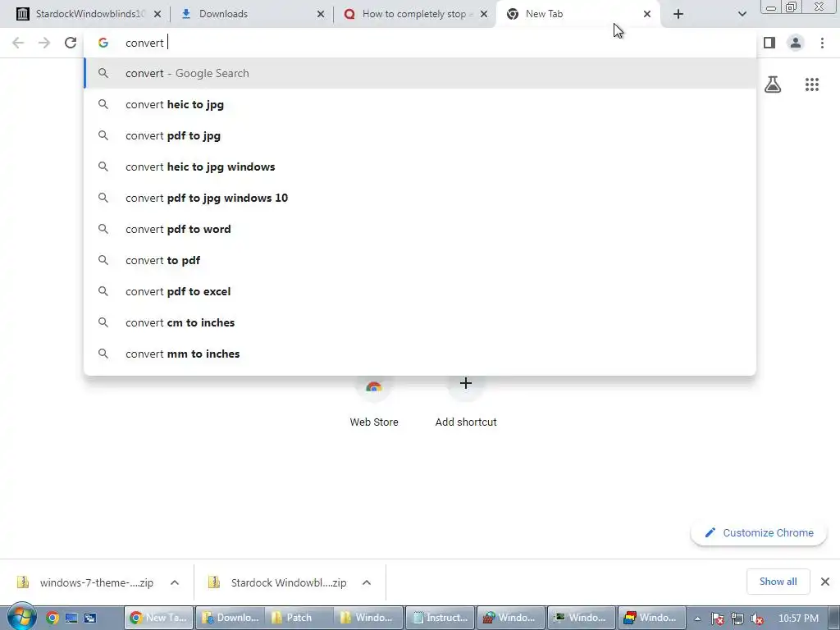Click the Add shortcut plus button
Viewport: 840px width, 630px height.
click(466, 384)
